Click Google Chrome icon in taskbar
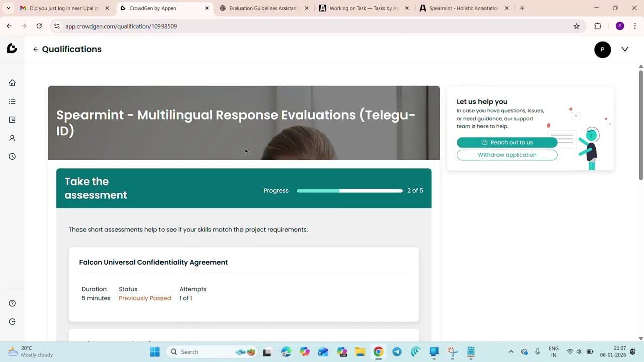644x362 pixels. [378, 352]
